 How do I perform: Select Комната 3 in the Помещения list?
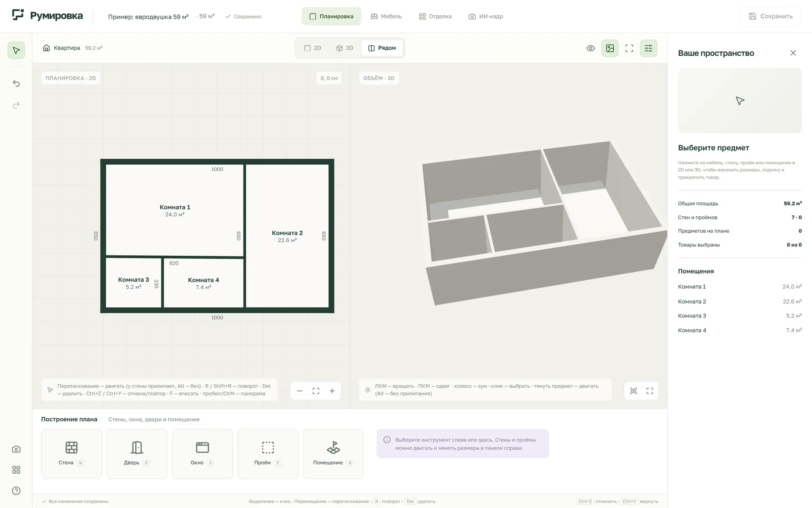point(740,316)
